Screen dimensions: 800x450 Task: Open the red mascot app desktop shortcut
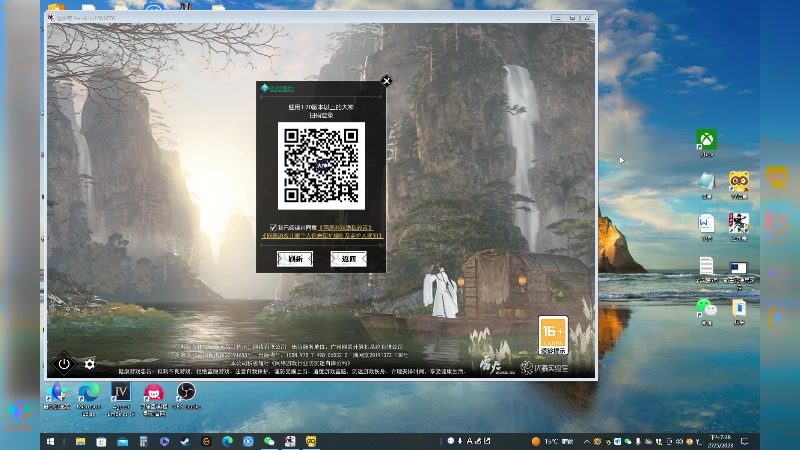(154, 399)
